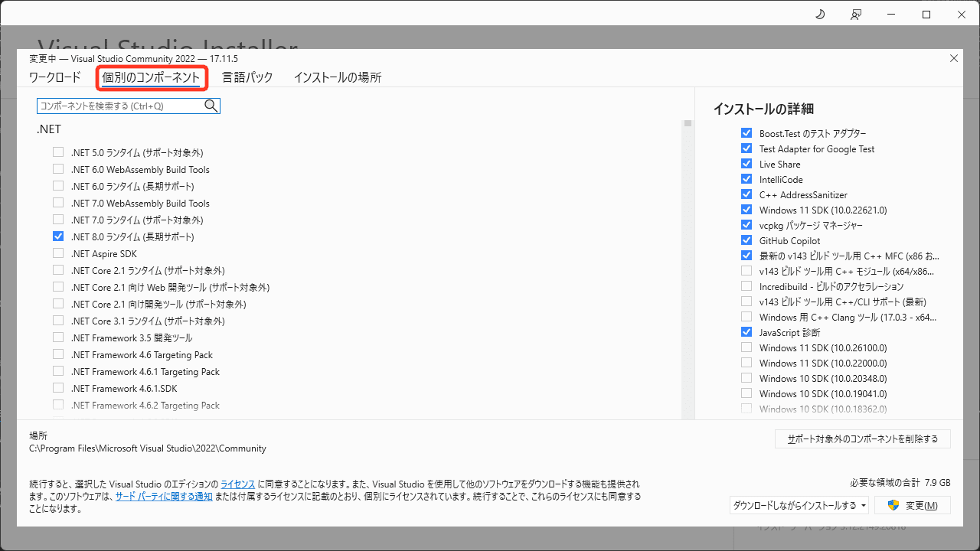Switch to the ワークロード tab

point(56,77)
